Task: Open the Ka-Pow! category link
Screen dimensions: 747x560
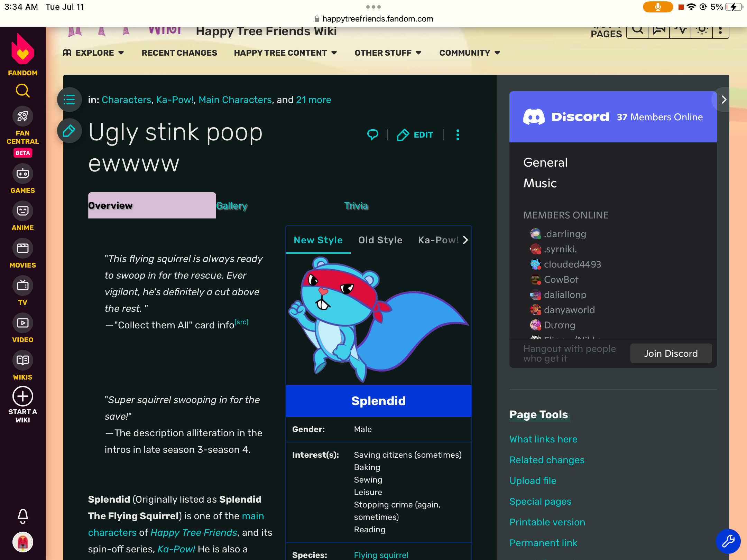Action: [x=175, y=100]
